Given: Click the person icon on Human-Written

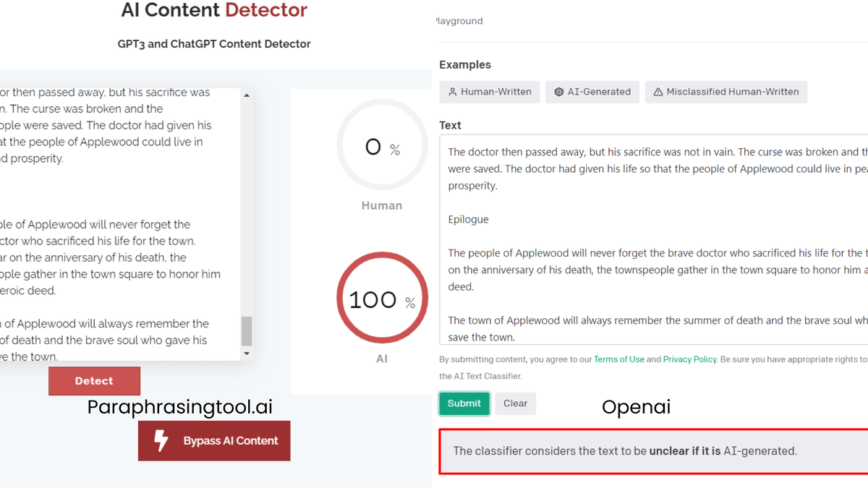Looking at the screenshot, I should click(453, 92).
